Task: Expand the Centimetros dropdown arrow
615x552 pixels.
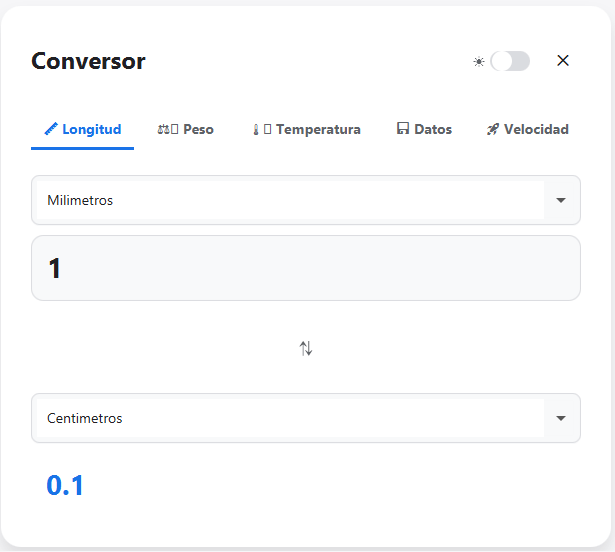Action: tap(561, 418)
